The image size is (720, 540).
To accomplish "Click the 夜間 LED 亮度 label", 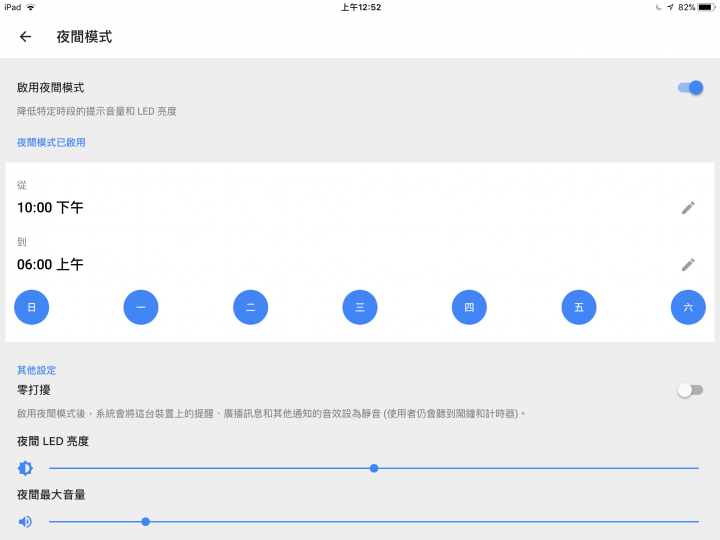I will (53, 441).
